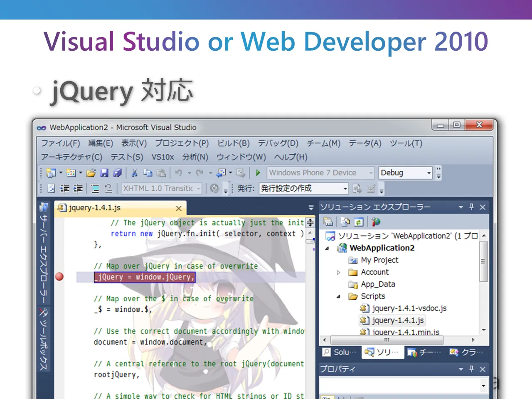Viewport: 532px width, 399px height.
Task: Click the Copy toolbar icon
Action: tap(148, 172)
